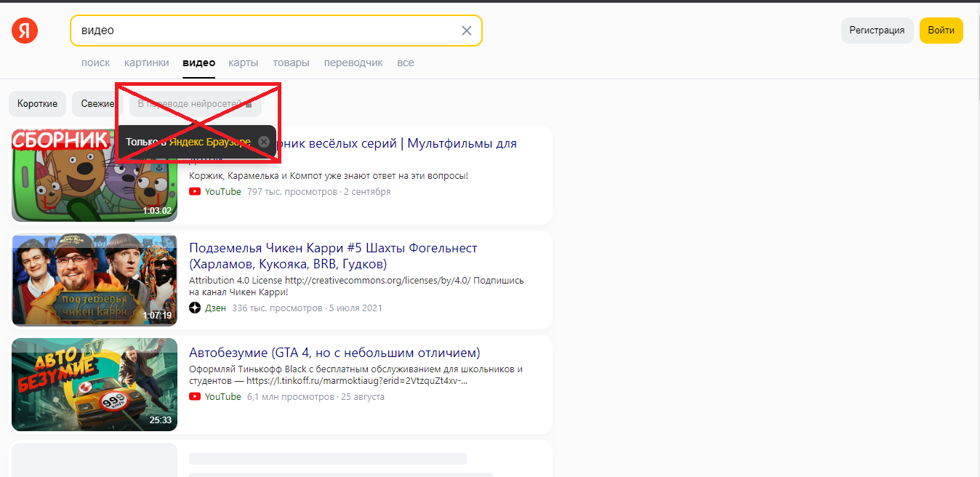
Task: Dismiss the Яндекс Браузер tooltip with its X
Action: [263, 141]
